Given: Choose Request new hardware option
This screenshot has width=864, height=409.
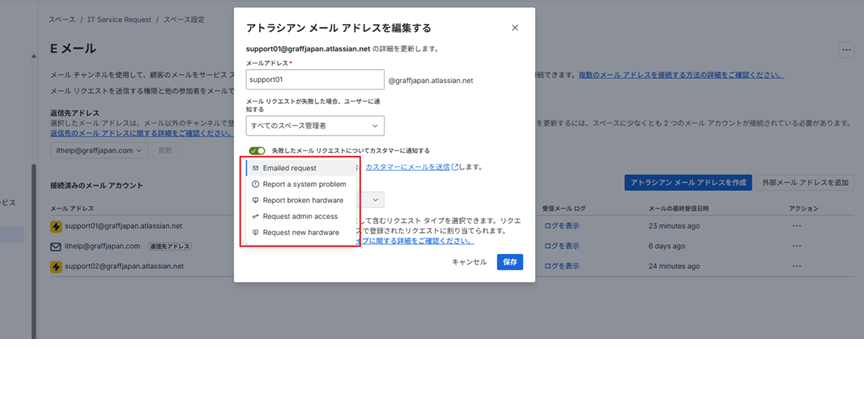Looking at the screenshot, I should tap(301, 233).
